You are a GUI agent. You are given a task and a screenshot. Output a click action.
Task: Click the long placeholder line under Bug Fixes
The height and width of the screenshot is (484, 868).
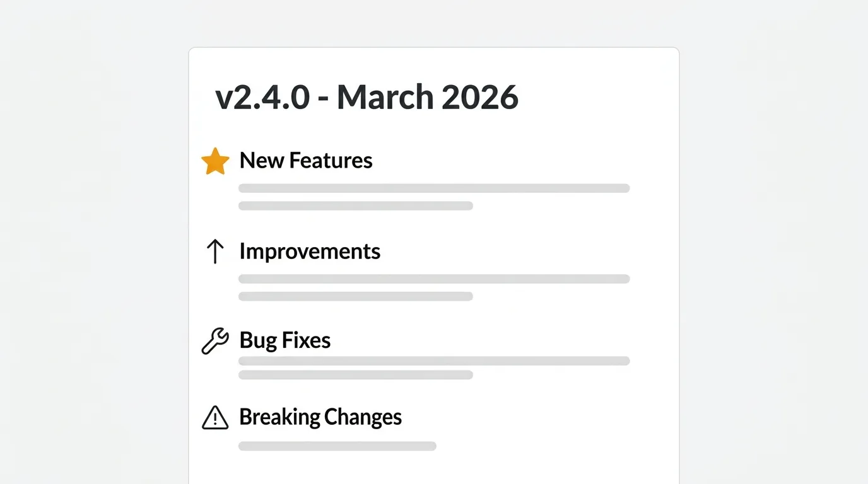[x=434, y=361]
